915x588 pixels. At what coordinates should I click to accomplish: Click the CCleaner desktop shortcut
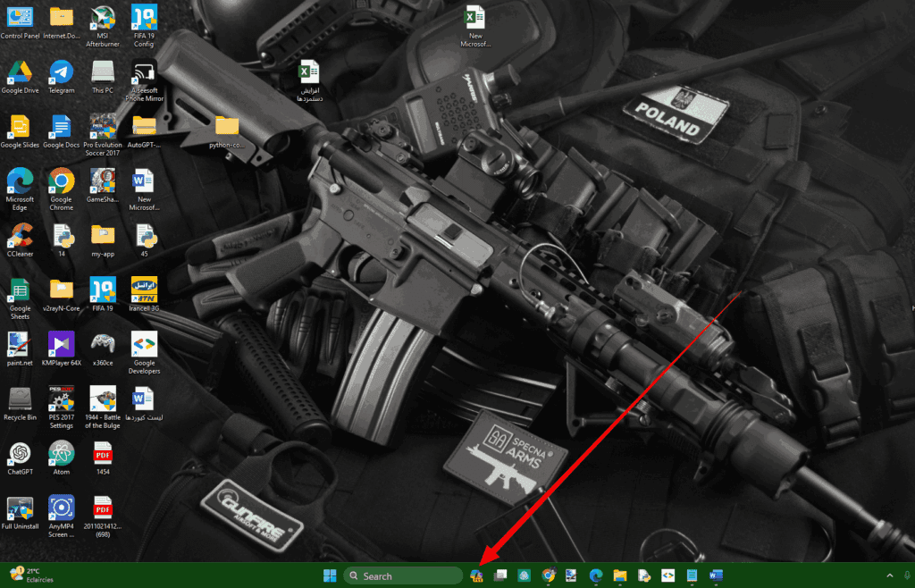[x=20, y=237]
